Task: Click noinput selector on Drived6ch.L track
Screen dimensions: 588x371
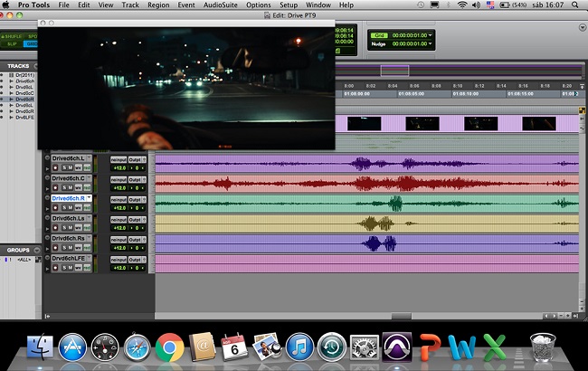Action: 119,158
